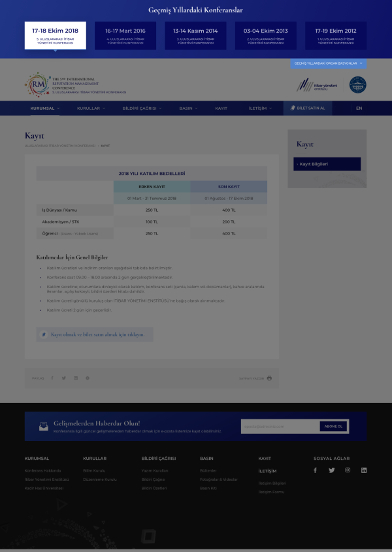This screenshot has height=552, width=392.
Task: Click the print page icon
Action: pyautogui.click(x=269, y=378)
